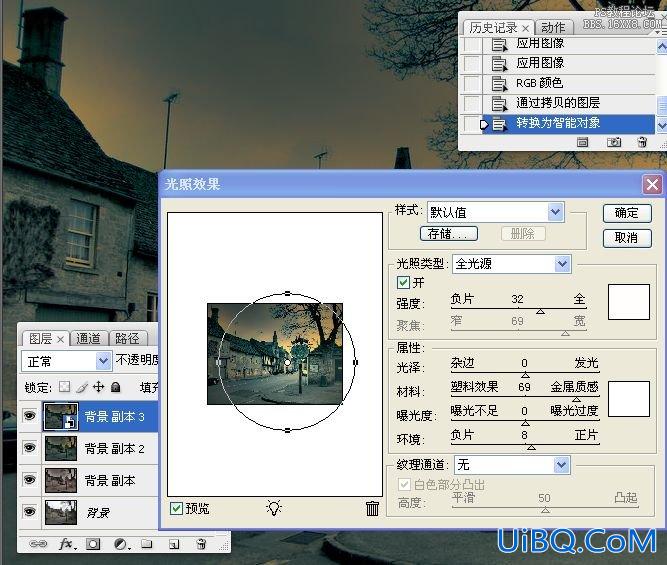The width and height of the screenshot is (667, 565).
Task: Hide the 背景 layer eye
Action: [x=29, y=511]
